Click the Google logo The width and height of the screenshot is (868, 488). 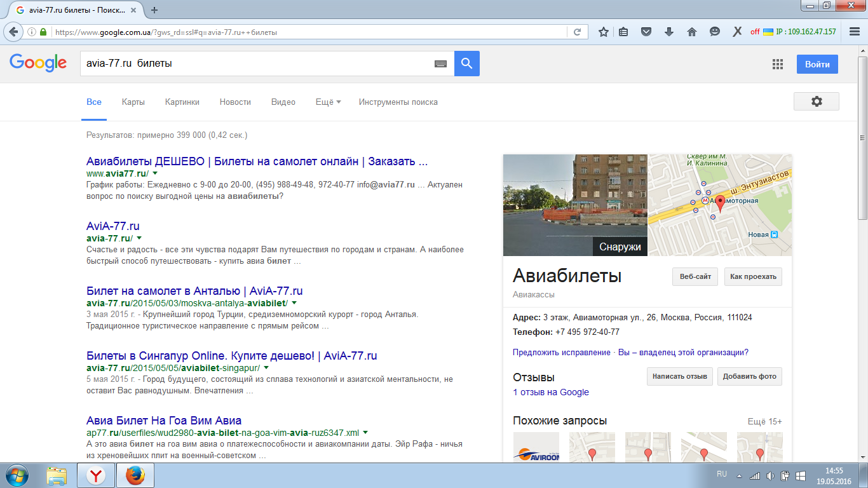point(38,63)
